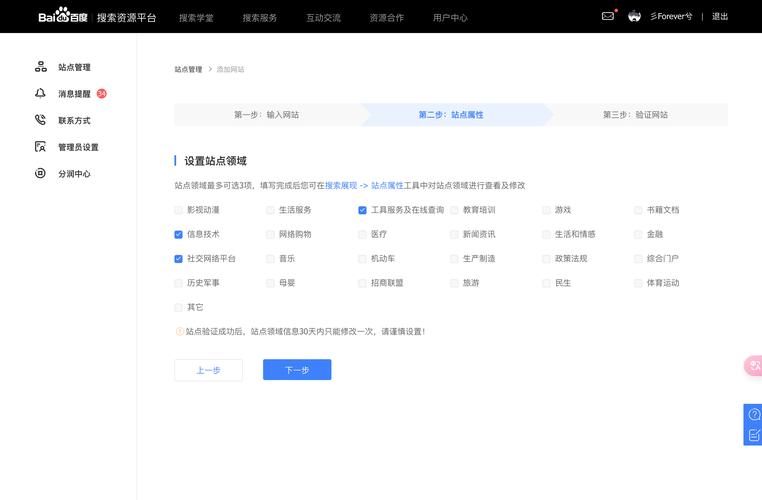Open the 站点属性 link in the description
Image resolution: width=762 pixels, height=500 pixels.
click(387, 185)
